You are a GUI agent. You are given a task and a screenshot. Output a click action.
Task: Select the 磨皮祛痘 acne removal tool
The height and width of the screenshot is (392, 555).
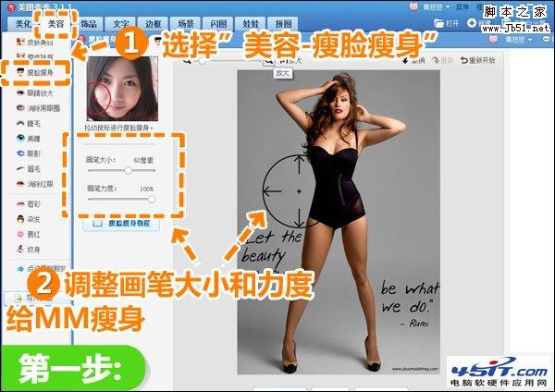pos(35,55)
